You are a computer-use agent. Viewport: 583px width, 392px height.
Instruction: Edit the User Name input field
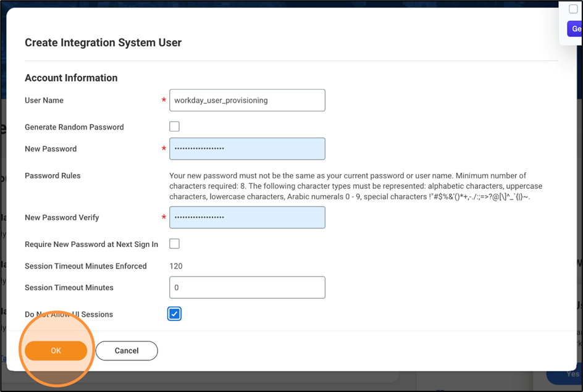point(247,100)
